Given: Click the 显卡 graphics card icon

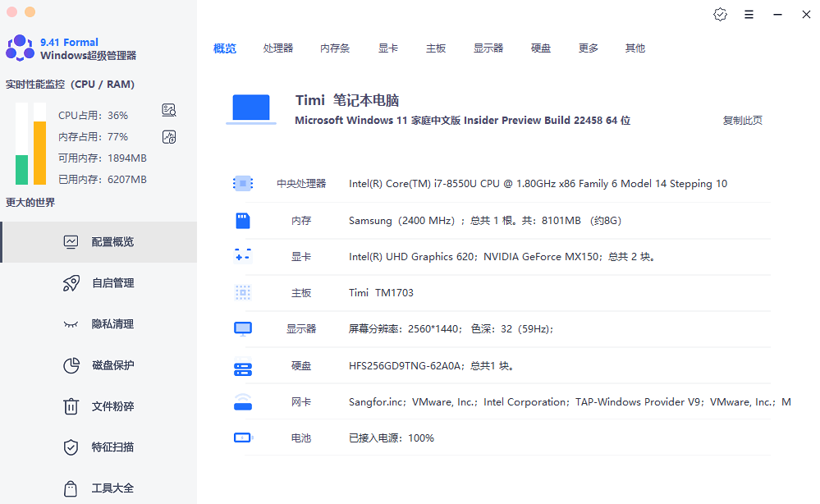Looking at the screenshot, I should pos(243,256).
